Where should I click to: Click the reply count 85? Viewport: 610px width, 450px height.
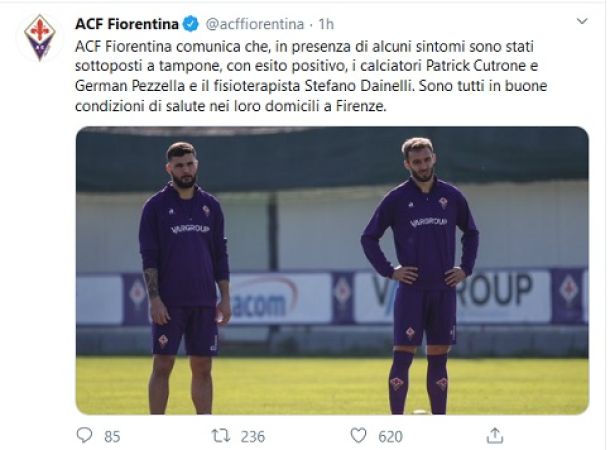point(111,436)
